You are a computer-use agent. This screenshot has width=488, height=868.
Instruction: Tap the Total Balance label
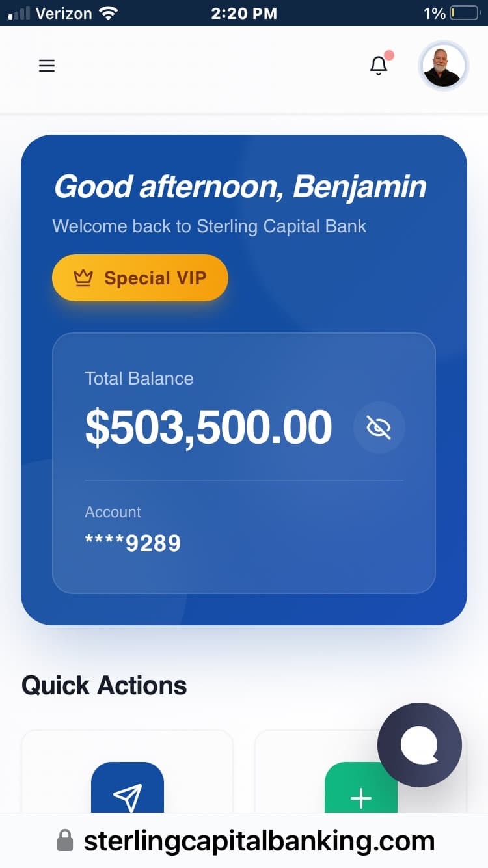(x=139, y=378)
